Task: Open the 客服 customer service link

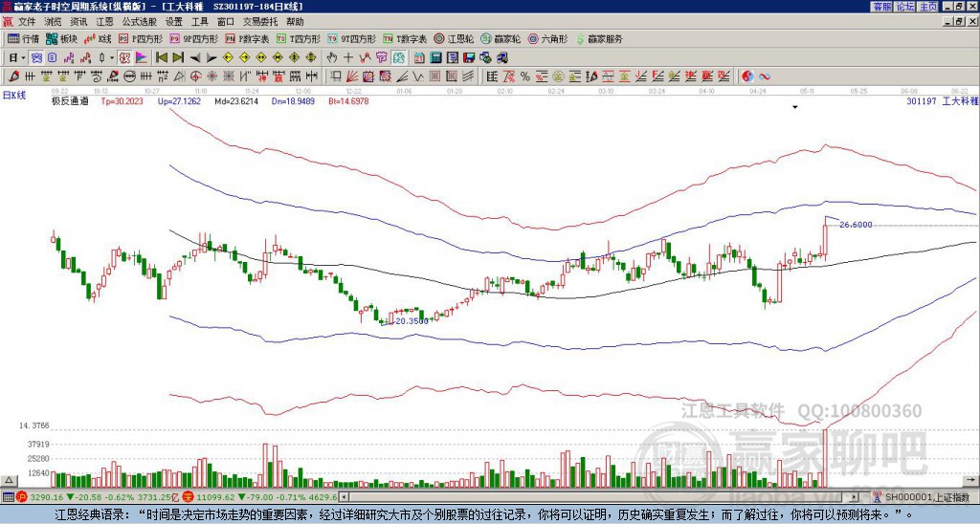Action: [x=882, y=7]
